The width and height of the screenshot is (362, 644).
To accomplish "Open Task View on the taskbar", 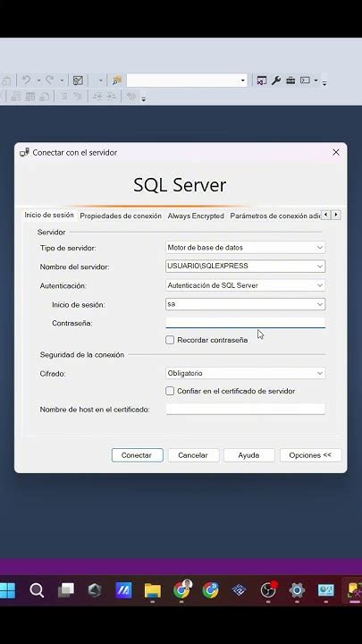I will coord(65,590).
